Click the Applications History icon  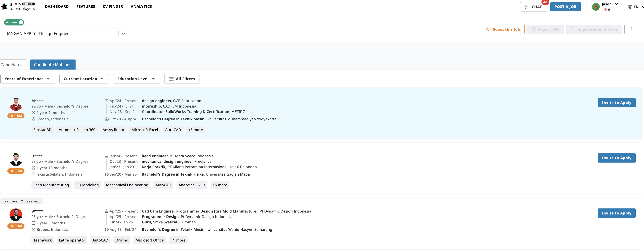[573, 29]
